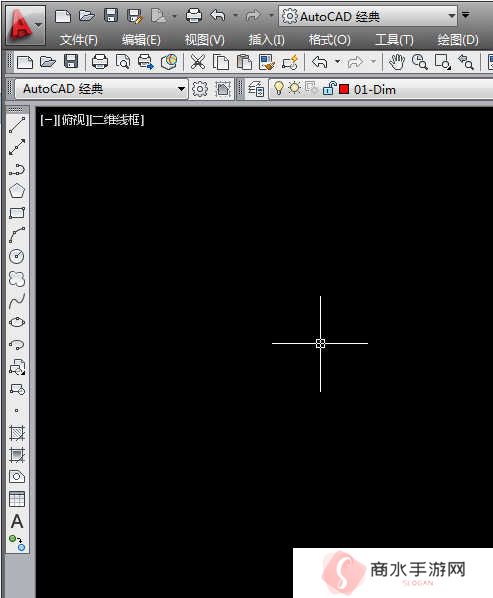The width and height of the screenshot is (493, 598).
Task: Open the 格式(O) menu
Action: click(329, 40)
